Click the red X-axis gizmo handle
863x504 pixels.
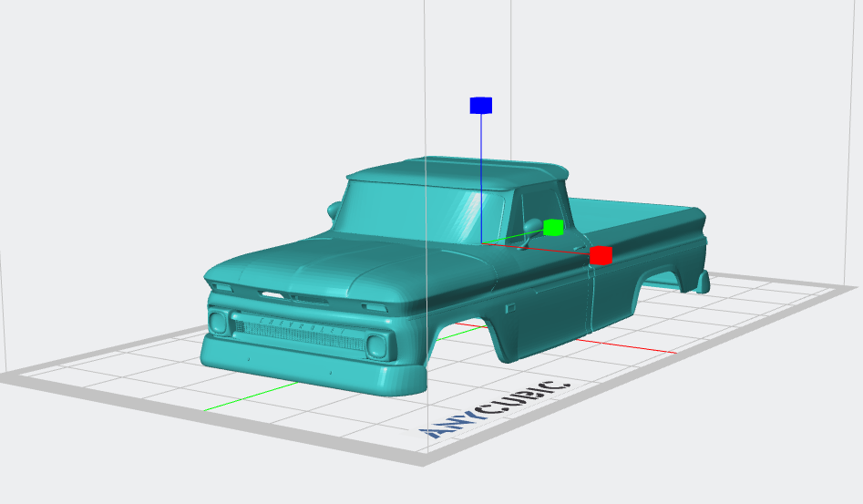tap(600, 255)
